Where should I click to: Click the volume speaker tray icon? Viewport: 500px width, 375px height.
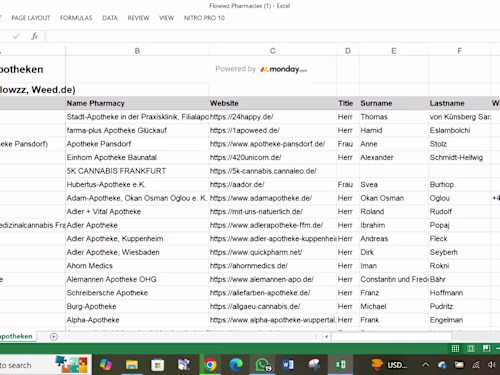pos(492,365)
